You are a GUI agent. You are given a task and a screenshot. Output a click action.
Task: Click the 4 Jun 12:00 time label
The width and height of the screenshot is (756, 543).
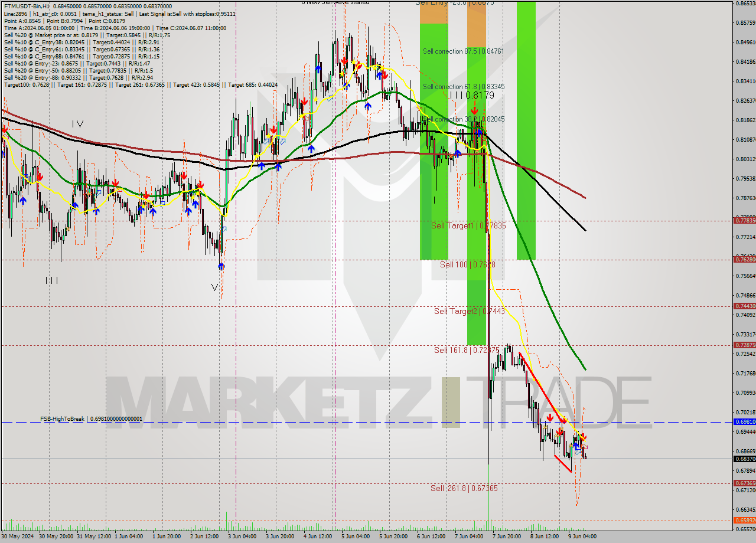(318, 537)
